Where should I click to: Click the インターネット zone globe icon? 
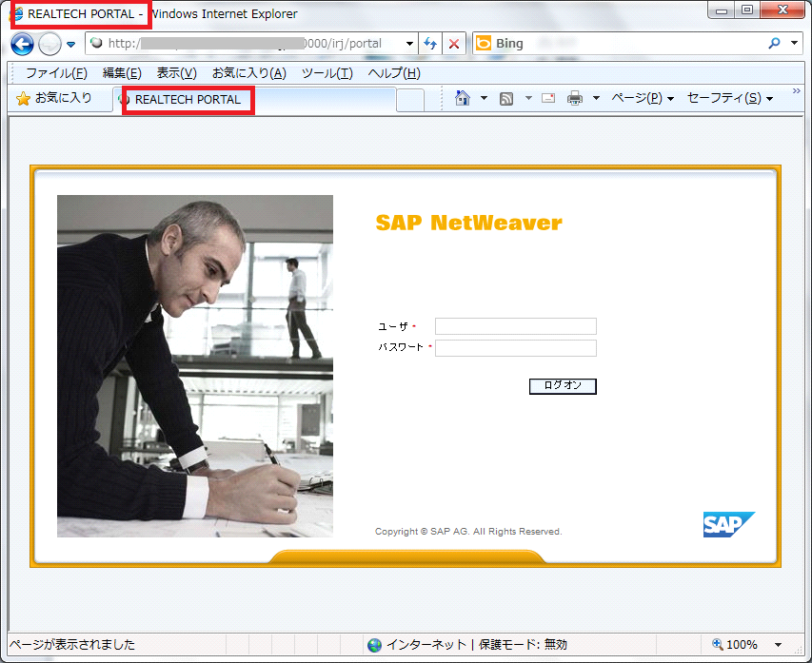[374, 645]
